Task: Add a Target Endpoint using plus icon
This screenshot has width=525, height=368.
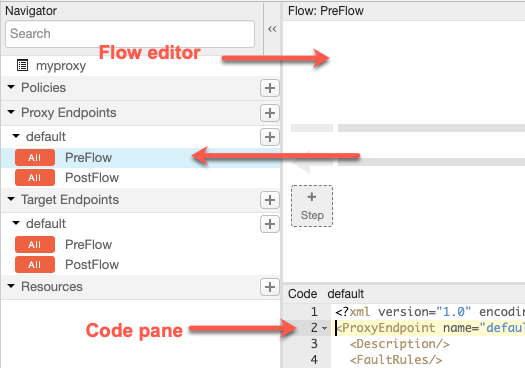Action: point(270,200)
